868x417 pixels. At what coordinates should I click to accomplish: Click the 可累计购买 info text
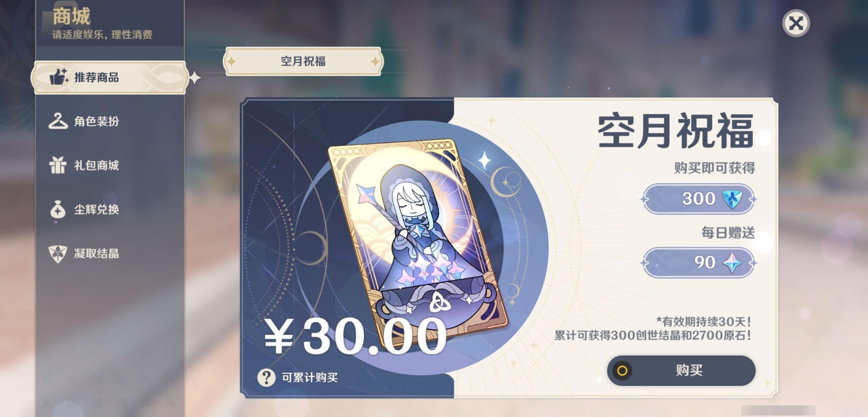click(x=310, y=377)
